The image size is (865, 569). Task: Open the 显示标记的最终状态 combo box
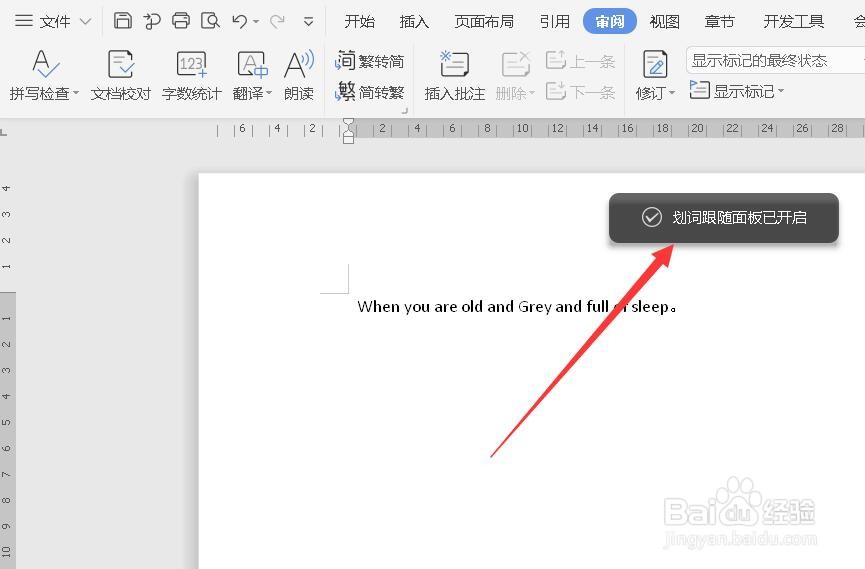click(775, 60)
